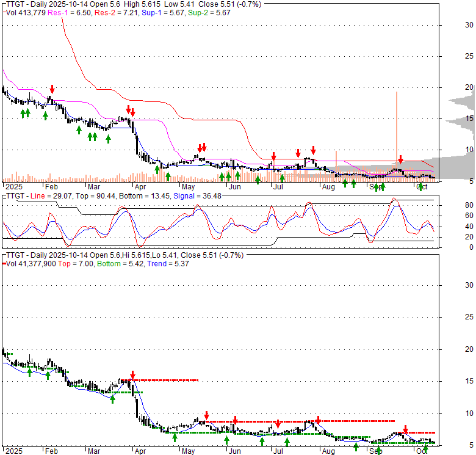The image size is (476, 455).
Task: Click the 2025 year label on bottom chart axis
Action: [13, 450]
